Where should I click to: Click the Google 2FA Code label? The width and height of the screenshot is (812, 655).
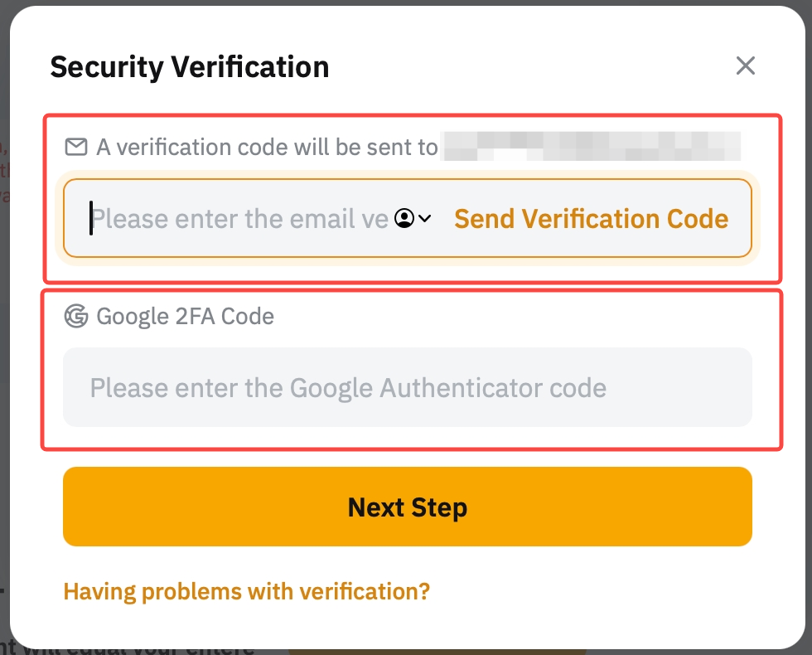(185, 317)
